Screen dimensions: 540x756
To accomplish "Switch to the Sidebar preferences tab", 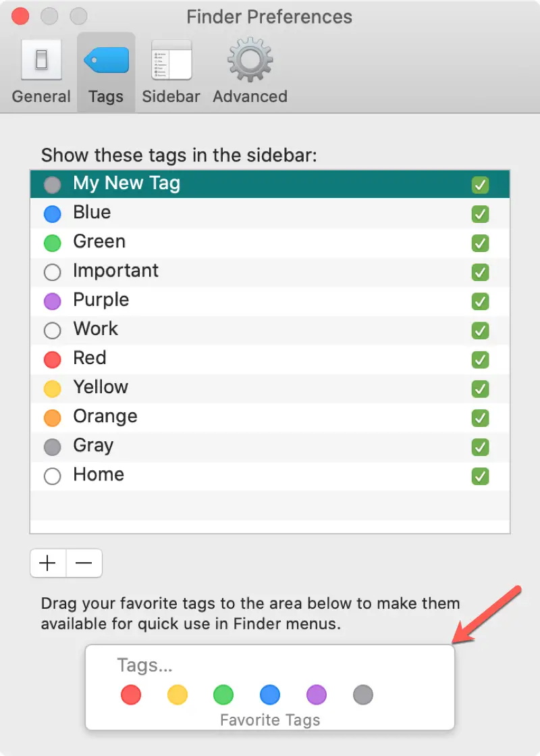I will (171, 72).
